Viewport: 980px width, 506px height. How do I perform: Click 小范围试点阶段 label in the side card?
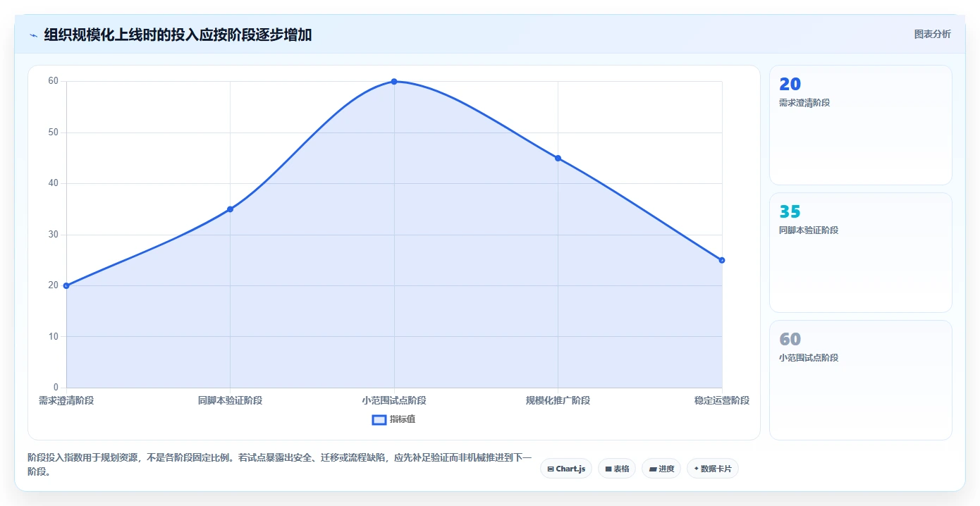coord(809,358)
